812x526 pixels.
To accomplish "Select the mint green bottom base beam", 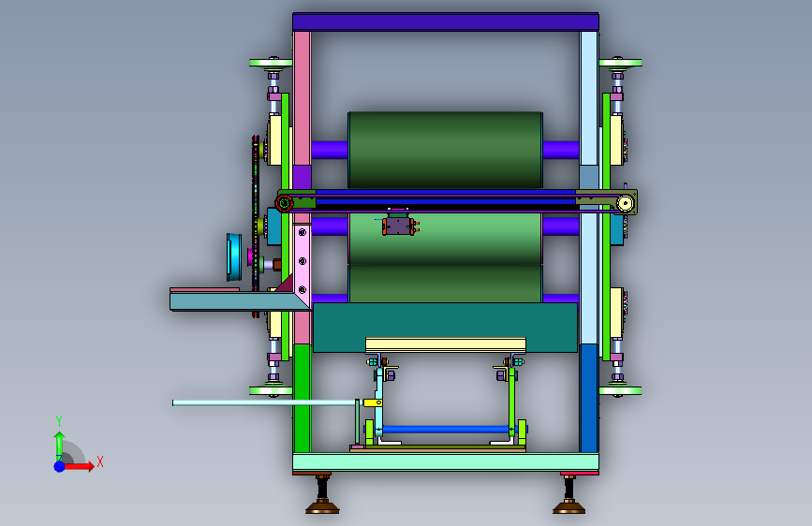I will pos(446,461).
